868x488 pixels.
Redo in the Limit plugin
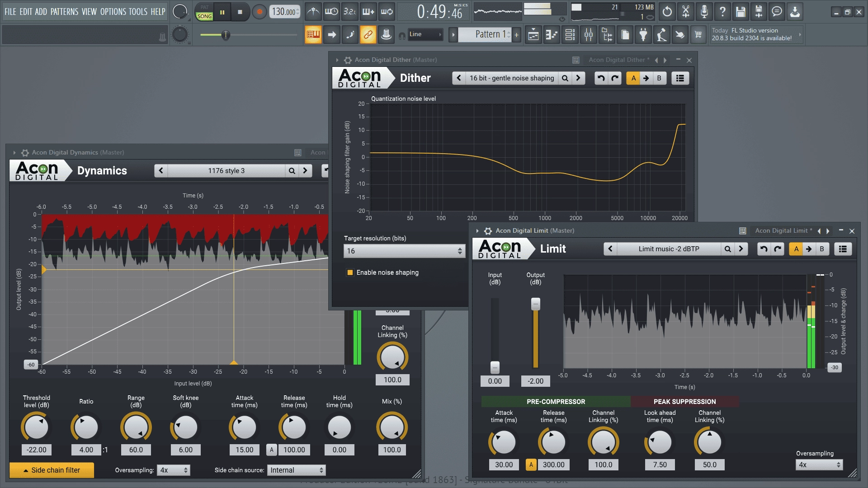tap(778, 249)
